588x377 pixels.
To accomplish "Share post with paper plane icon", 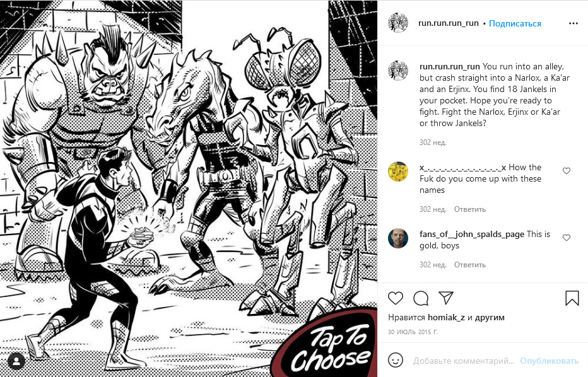I will (446, 298).
